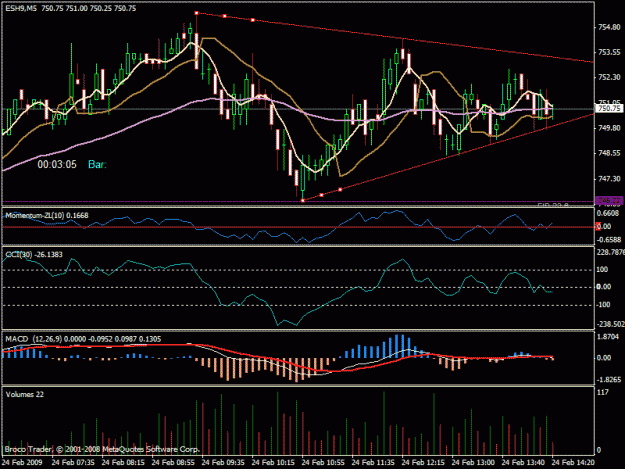Click the 24 Feb 13:00 time label
625x469 pixels.
coord(473,463)
